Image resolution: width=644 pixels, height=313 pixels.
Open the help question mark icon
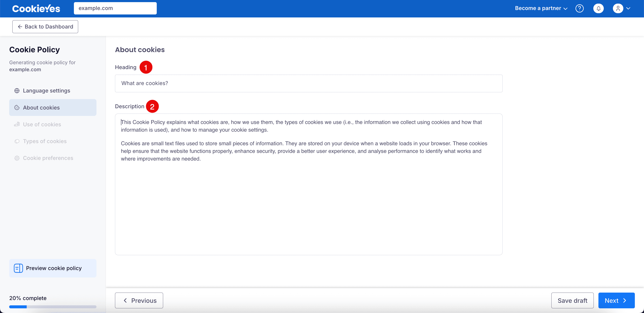(579, 8)
